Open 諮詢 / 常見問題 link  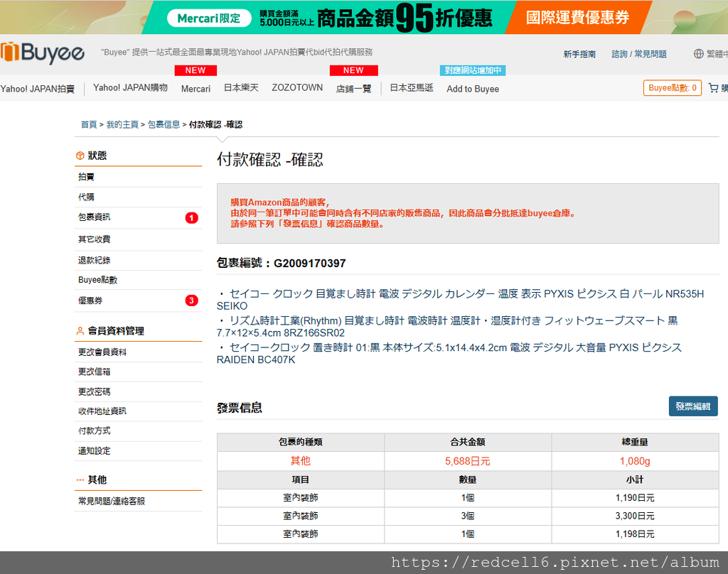(x=639, y=54)
